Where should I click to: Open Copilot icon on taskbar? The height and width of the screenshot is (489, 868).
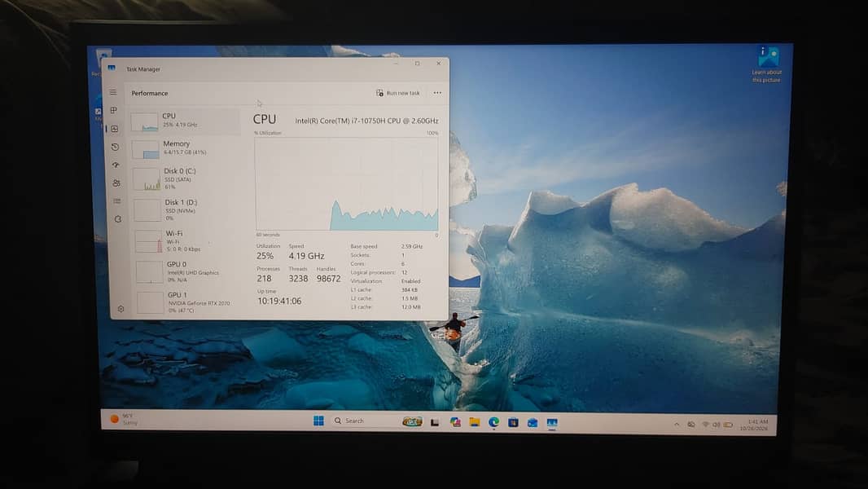(455, 422)
